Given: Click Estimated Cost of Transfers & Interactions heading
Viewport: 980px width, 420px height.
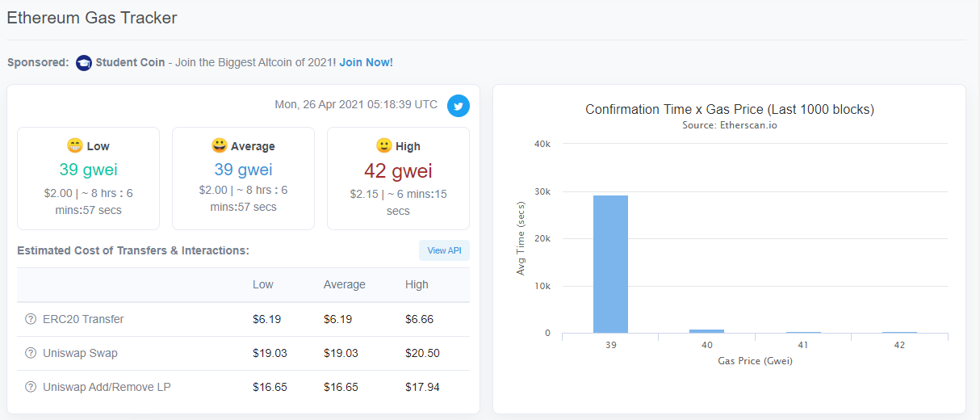Looking at the screenshot, I should [133, 250].
